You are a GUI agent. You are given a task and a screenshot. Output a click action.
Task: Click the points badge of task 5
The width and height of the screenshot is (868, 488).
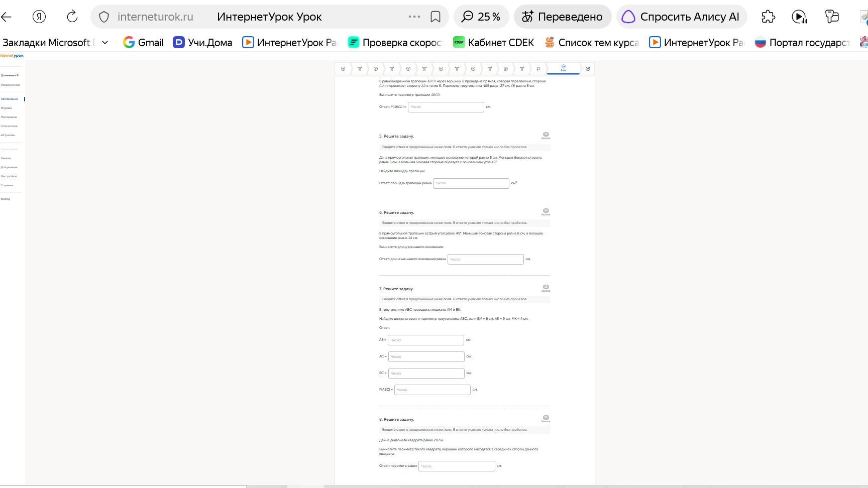(x=546, y=136)
